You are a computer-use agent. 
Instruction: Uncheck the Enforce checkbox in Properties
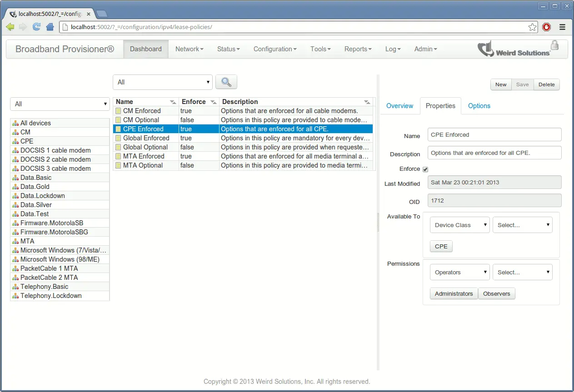coord(425,169)
